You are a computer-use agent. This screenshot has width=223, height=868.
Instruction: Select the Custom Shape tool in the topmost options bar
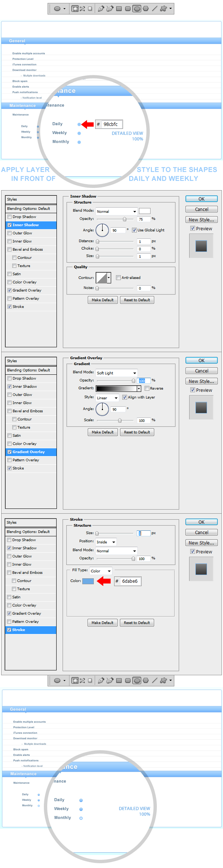pyautogui.click(x=163, y=9)
